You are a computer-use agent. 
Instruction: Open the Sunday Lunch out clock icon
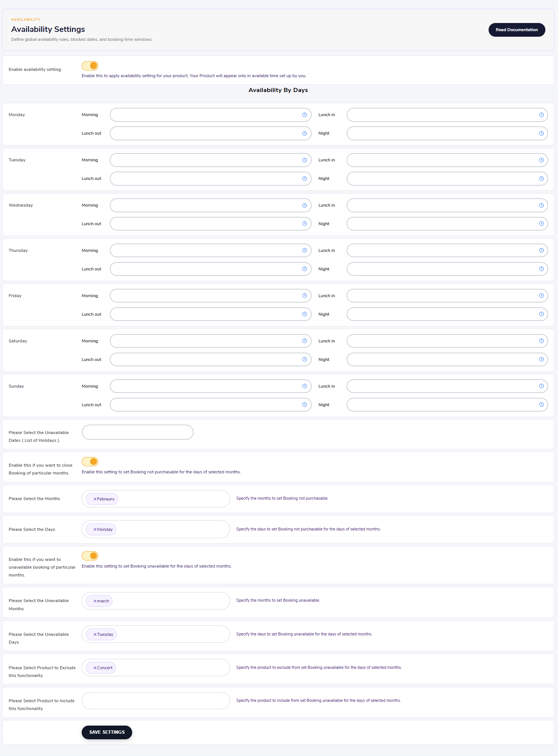(304, 405)
